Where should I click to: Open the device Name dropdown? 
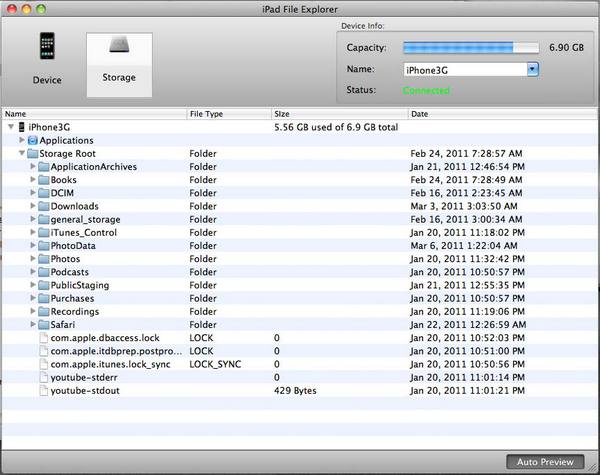point(533,70)
